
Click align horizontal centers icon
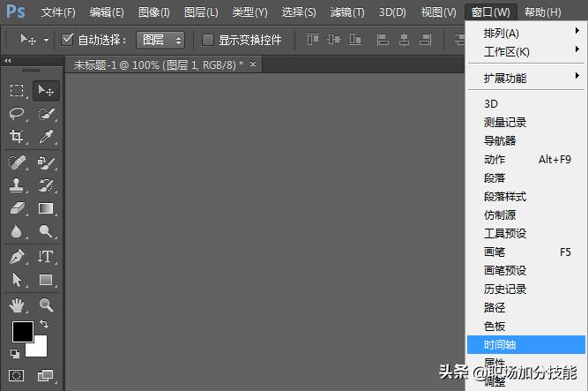tap(404, 39)
